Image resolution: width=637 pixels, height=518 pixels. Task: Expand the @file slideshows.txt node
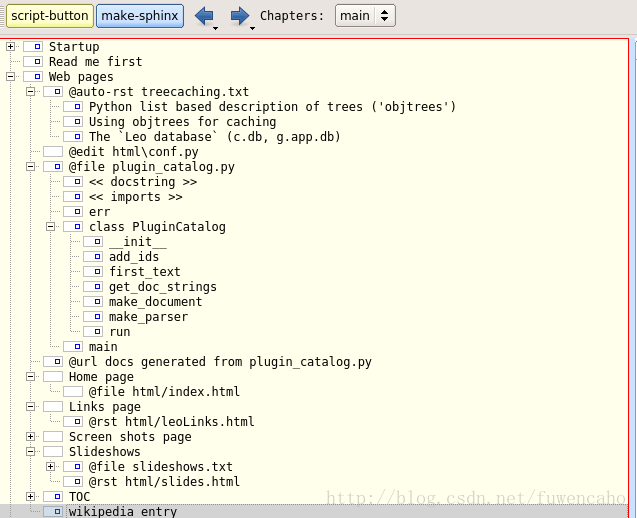(50, 466)
